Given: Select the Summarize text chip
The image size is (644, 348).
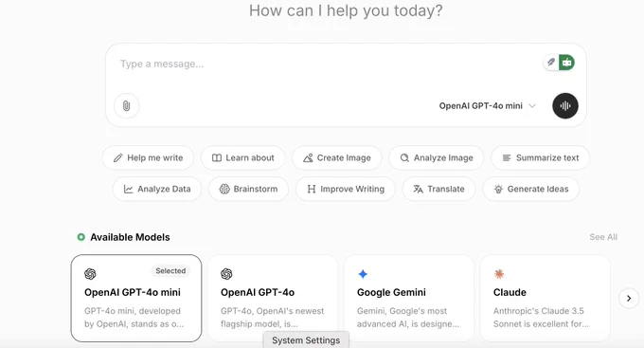Looking at the screenshot, I should tap(540, 157).
